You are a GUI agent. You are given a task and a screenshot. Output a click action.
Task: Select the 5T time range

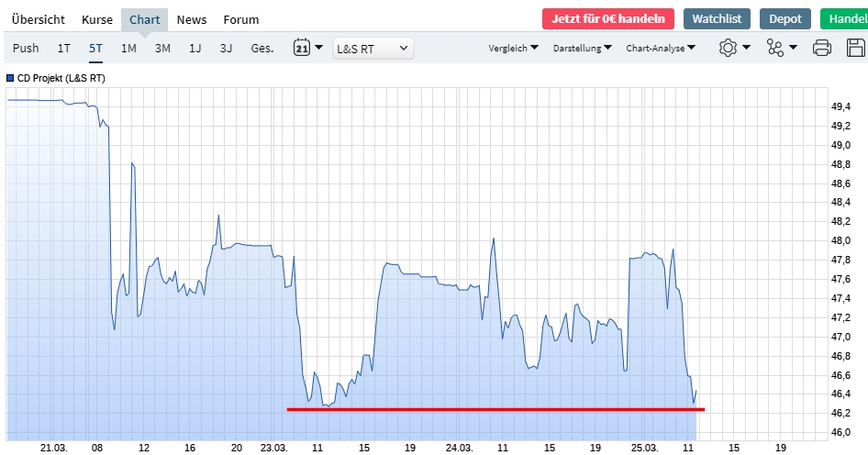point(95,48)
